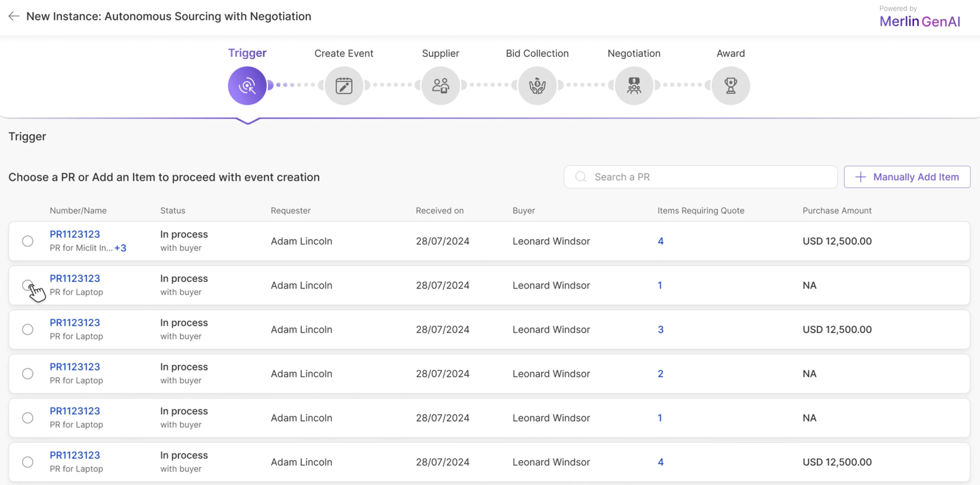Expand the +3 more names link
Viewport: 980px width, 485px height.
(x=120, y=248)
